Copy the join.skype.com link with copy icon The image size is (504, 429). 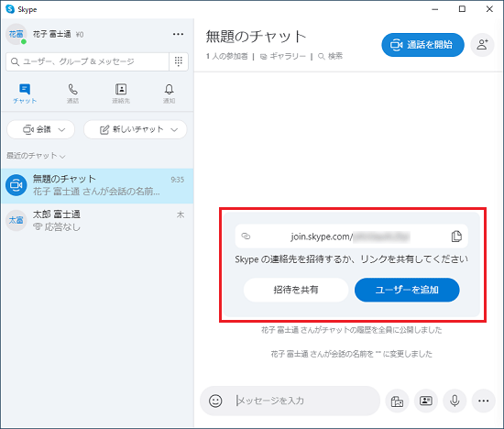point(456,236)
